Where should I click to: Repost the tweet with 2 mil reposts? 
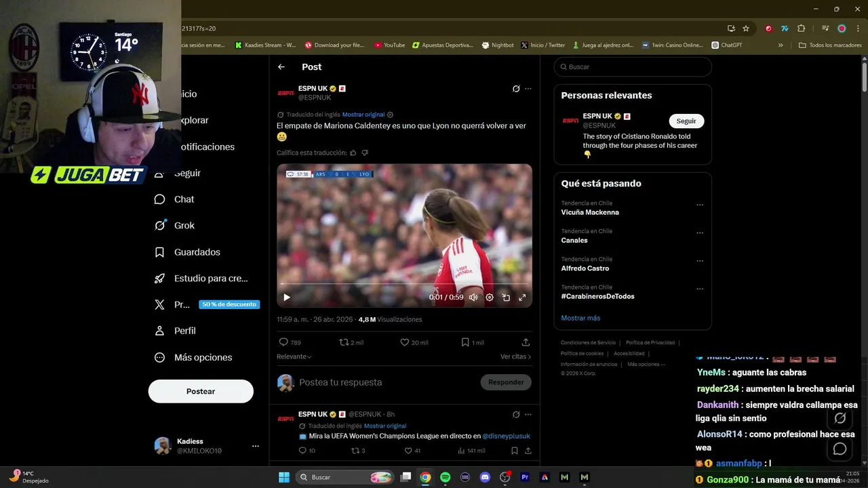click(x=351, y=342)
